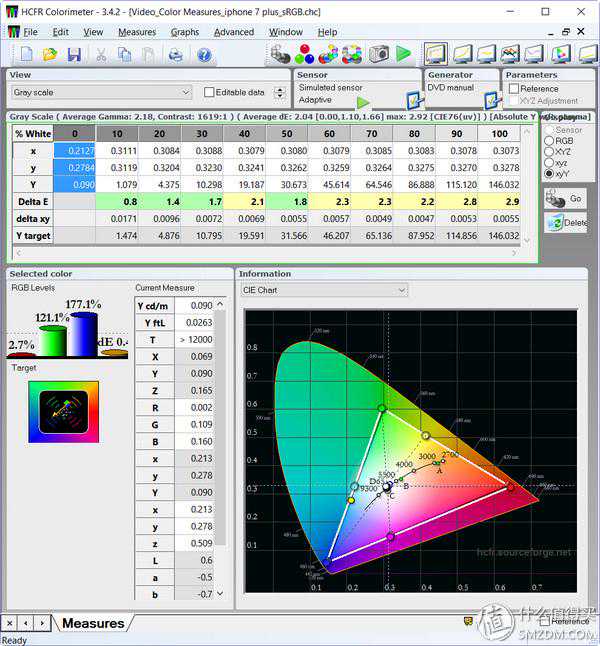
Task: Expand the CIE Chart information dropdown
Action: point(401,290)
